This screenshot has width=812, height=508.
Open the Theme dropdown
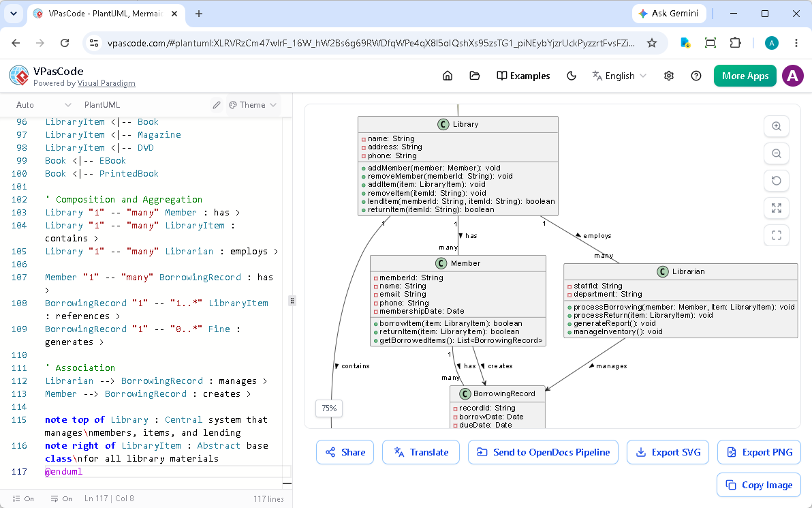point(253,105)
